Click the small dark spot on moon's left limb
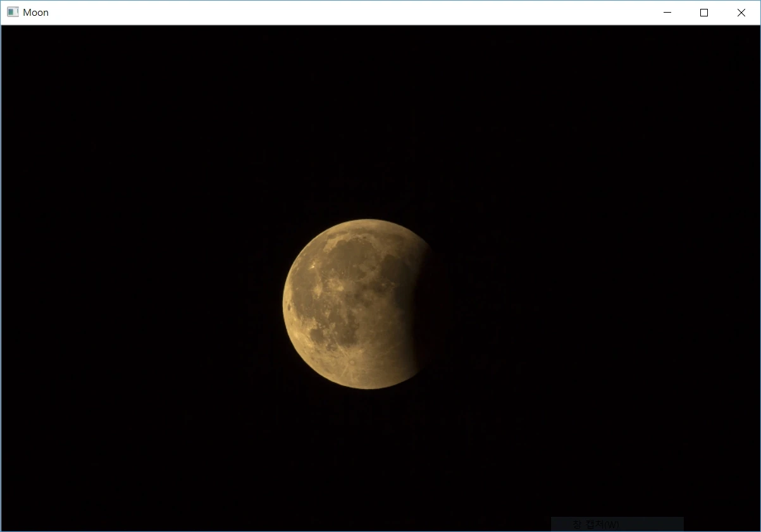 pos(289,308)
